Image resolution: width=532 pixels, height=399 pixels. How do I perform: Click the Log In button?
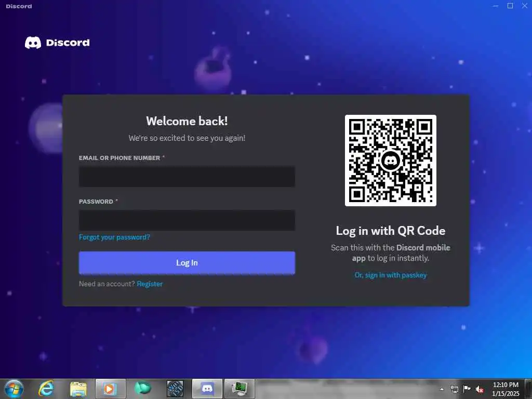tap(187, 262)
